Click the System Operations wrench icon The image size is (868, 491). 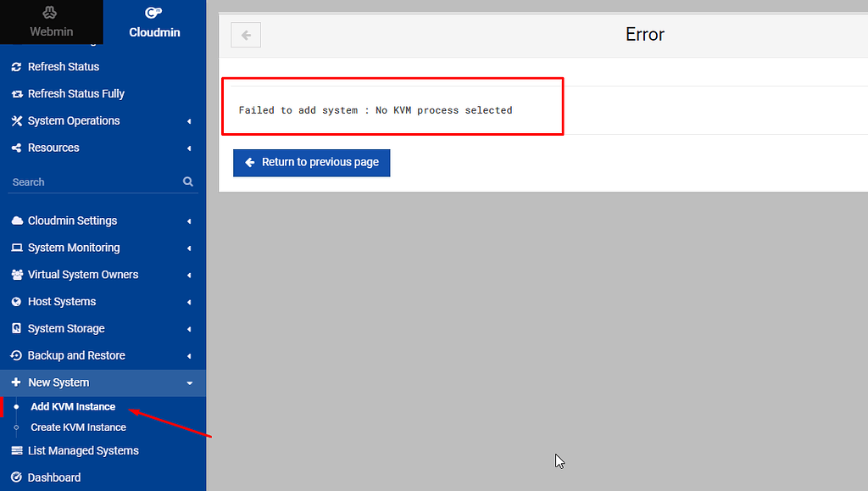(x=15, y=120)
